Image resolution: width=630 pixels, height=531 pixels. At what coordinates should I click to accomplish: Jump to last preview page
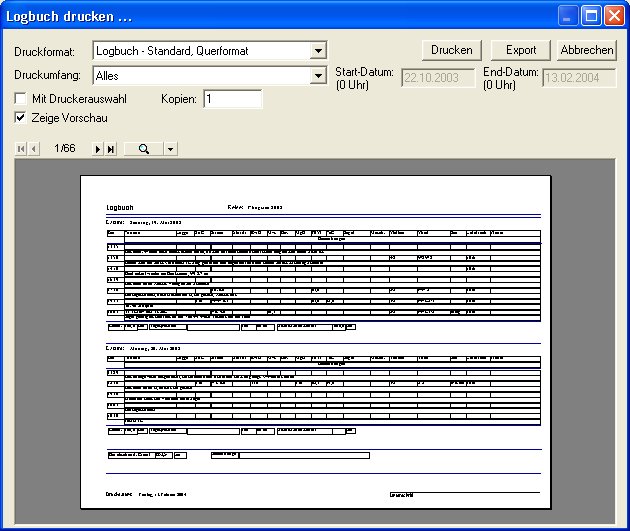(111, 149)
